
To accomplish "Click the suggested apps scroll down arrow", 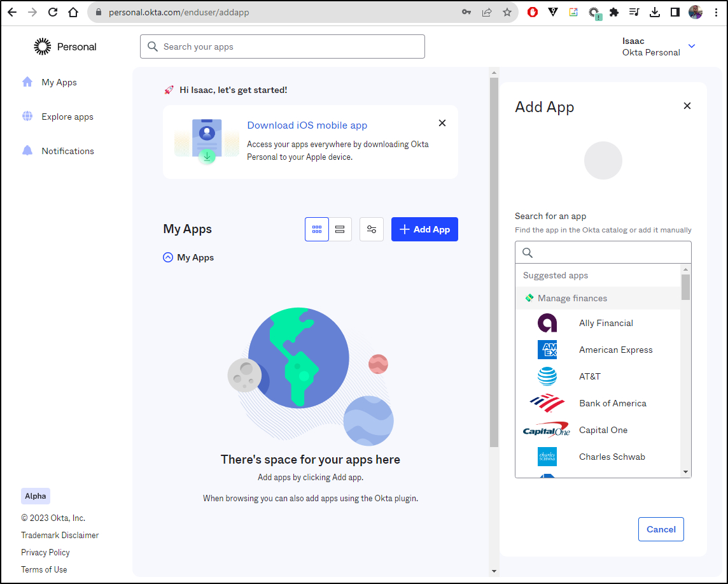I will click(x=685, y=472).
